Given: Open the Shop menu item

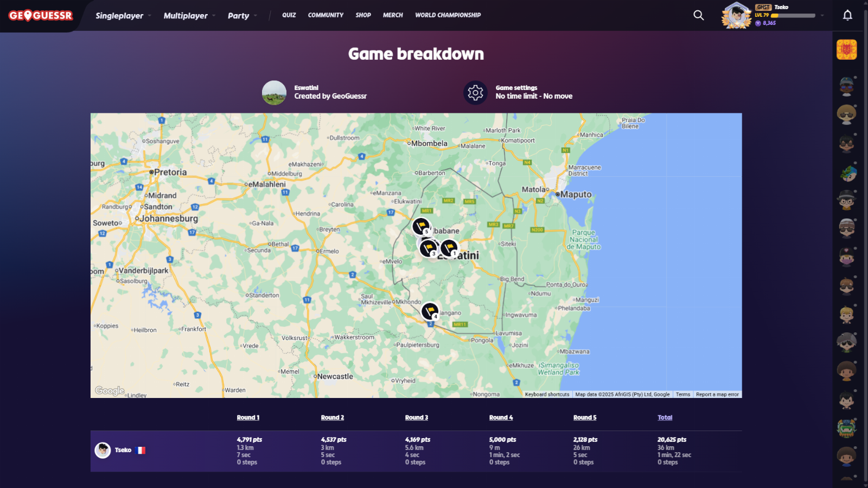Looking at the screenshot, I should pyautogui.click(x=363, y=15).
